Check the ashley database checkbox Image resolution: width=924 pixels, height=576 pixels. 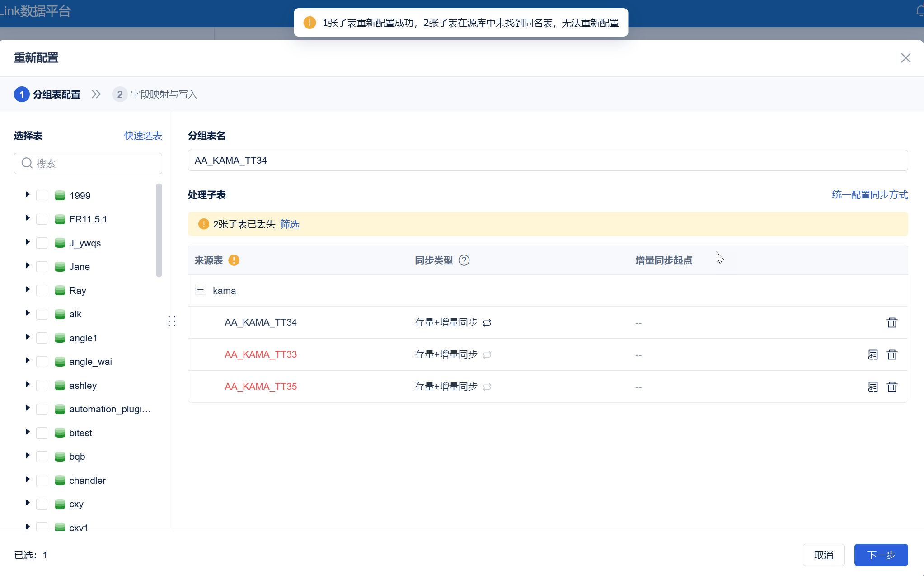tap(42, 385)
